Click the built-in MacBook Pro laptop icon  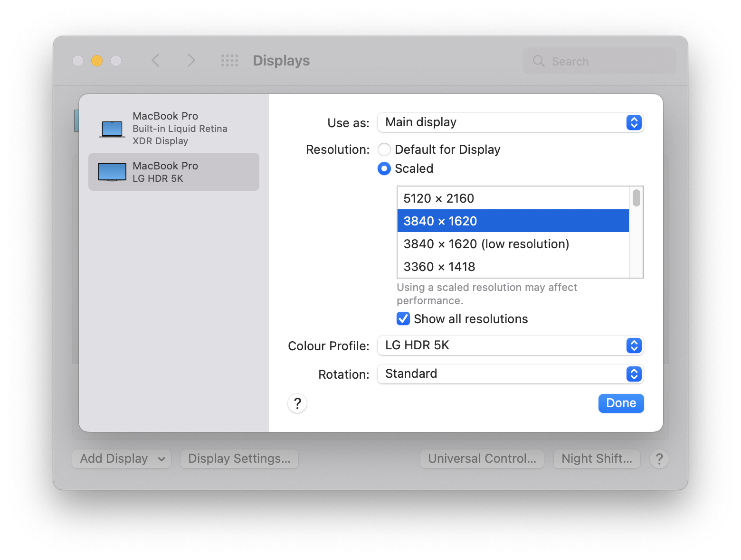click(112, 129)
